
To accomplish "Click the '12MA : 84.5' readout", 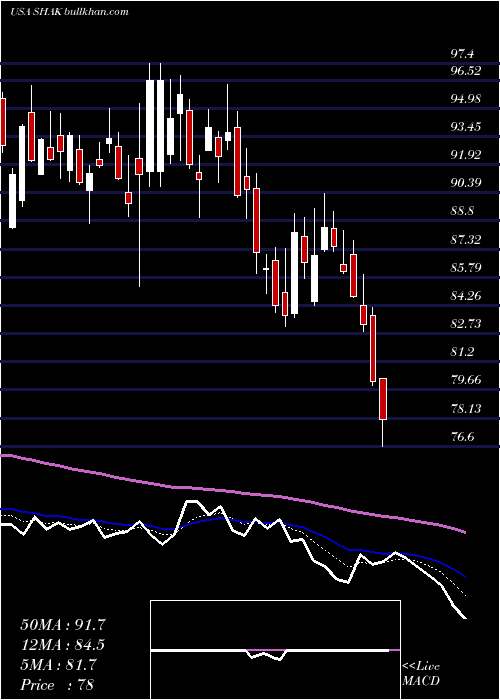I will coord(63,645).
